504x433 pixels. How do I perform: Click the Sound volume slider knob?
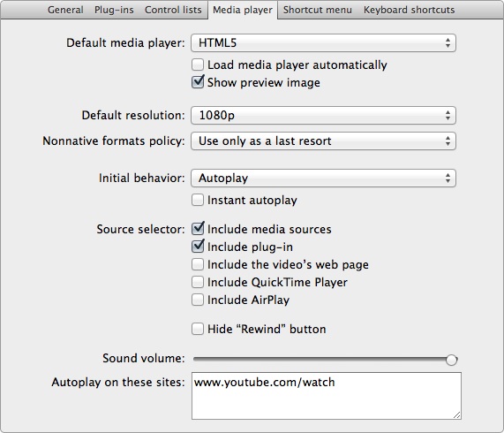(451, 360)
